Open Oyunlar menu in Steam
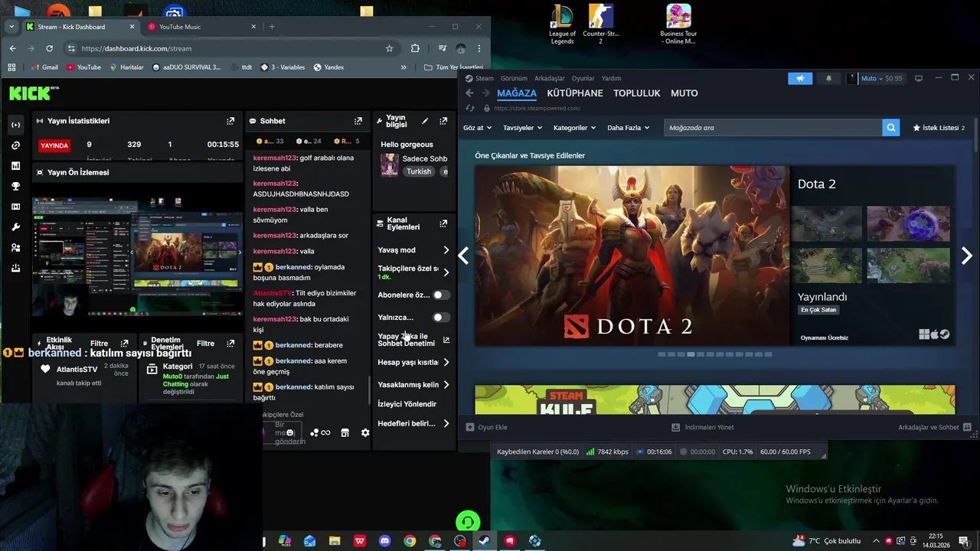The width and height of the screenshot is (980, 551). coord(583,78)
